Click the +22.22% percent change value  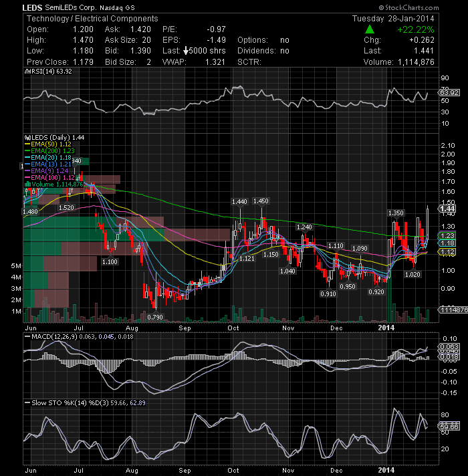point(415,29)
